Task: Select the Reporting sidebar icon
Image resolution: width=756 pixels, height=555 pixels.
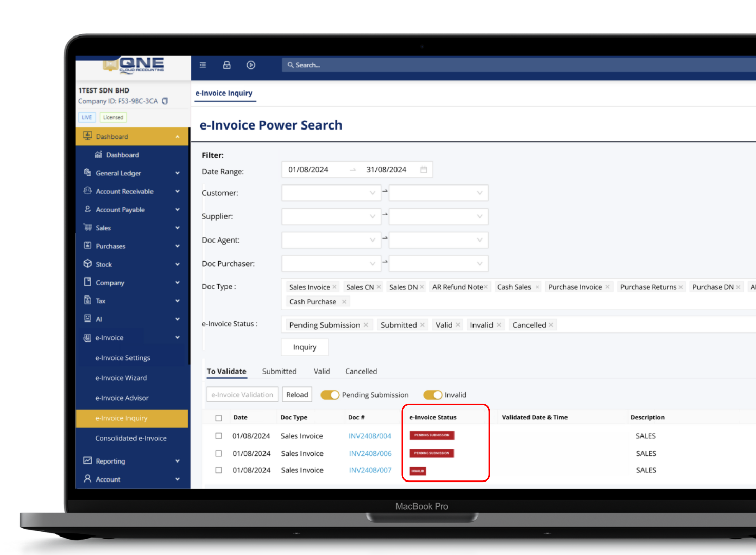Action: pos(87,461)
